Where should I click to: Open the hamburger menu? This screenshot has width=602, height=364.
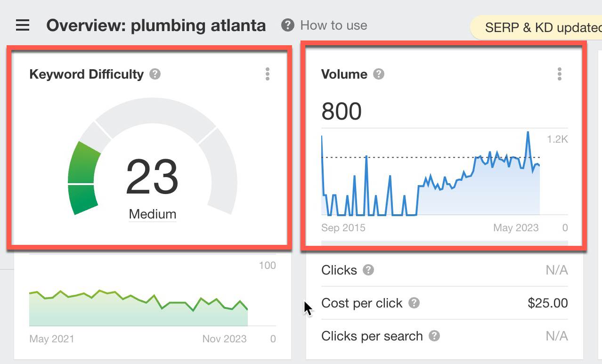(x=23, y=25)
